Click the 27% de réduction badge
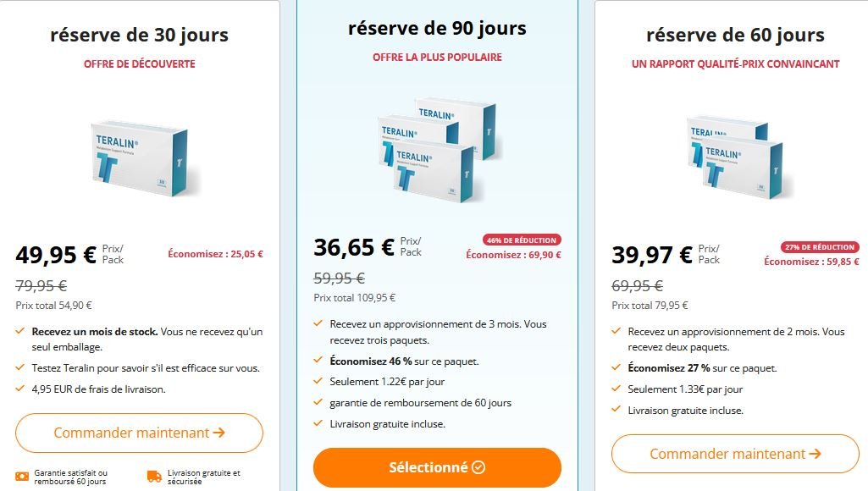 820,246
